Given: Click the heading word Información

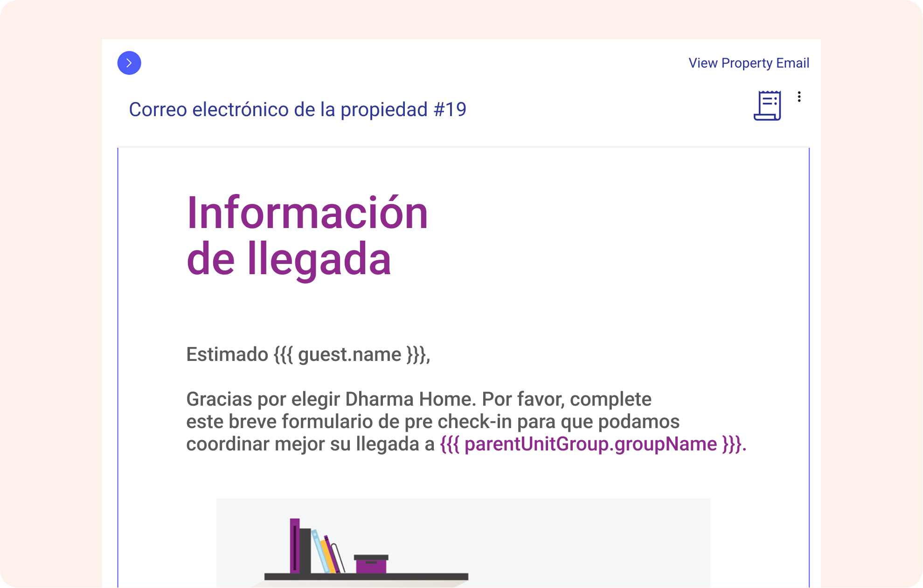Looking at the screenshot, I should pyautogui.click(x=307, y=213).
